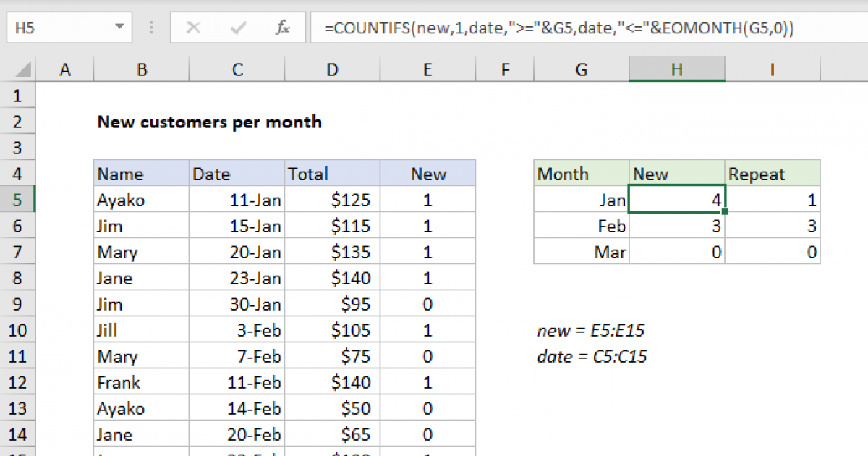Select column H header
The image size is (868, 456).
pos(676,69)
